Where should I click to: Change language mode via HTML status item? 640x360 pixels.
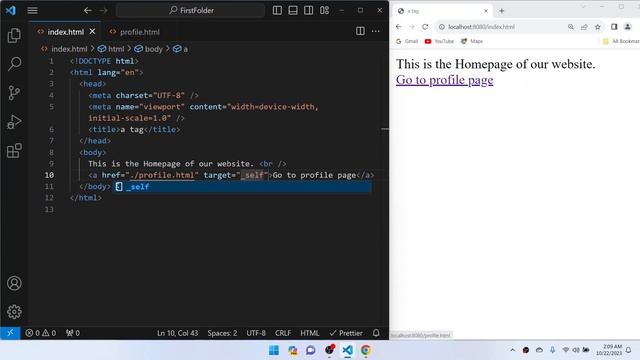point(309,333)
